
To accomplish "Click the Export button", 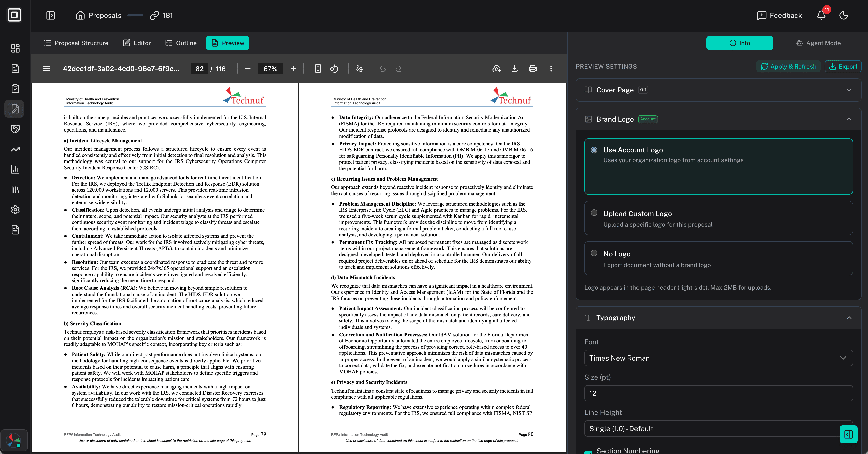I will click(x=843, y=66).
